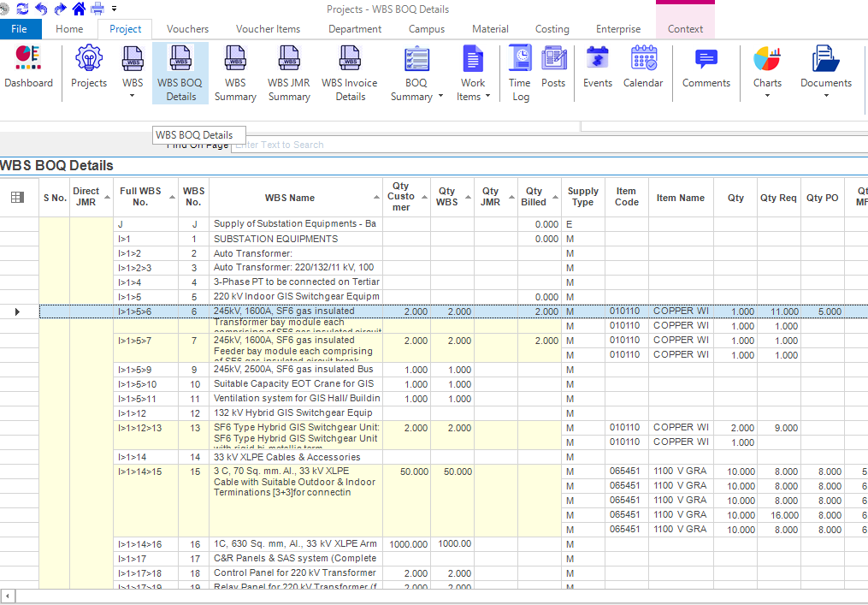868x605 pixels.
Task: Sort by the WBS Name column header
Action: [x=296, y=197]
